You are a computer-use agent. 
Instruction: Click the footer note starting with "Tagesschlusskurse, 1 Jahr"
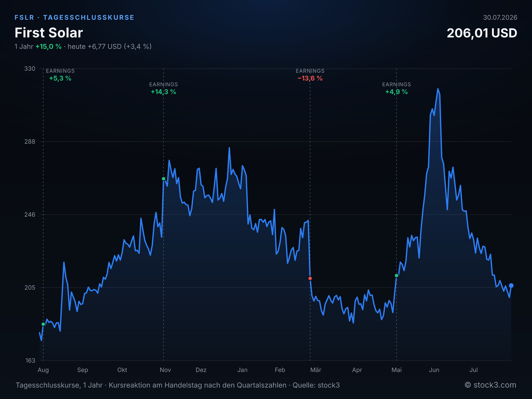178,385
